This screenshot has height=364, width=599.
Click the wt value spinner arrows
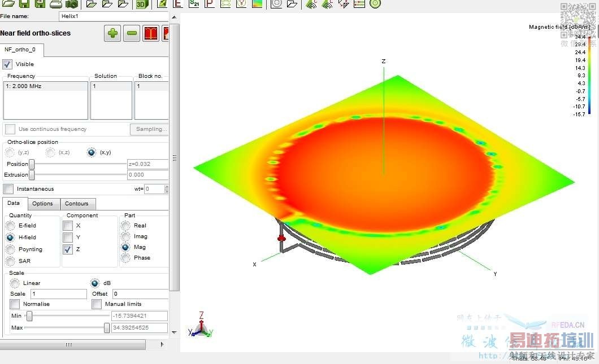point(166,189)
